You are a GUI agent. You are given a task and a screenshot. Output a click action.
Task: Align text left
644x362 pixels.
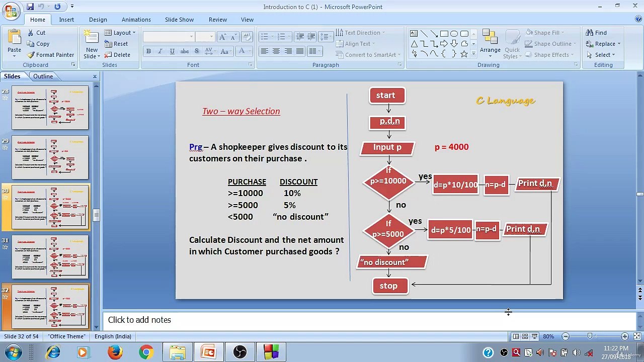[264, 51]
